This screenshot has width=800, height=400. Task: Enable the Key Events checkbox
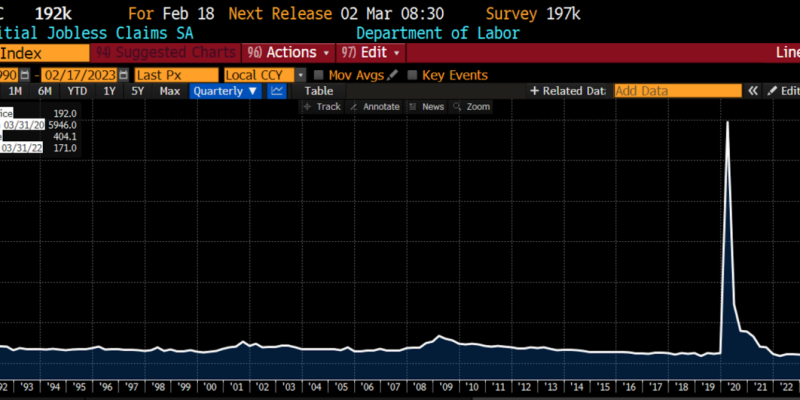pos(412,75)
